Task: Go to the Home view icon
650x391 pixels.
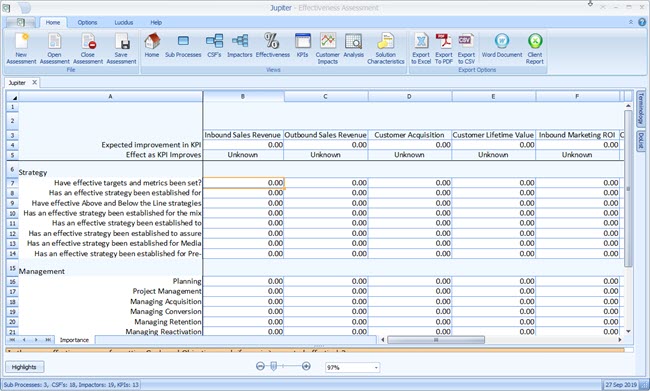Action: [x=152, y=46]
